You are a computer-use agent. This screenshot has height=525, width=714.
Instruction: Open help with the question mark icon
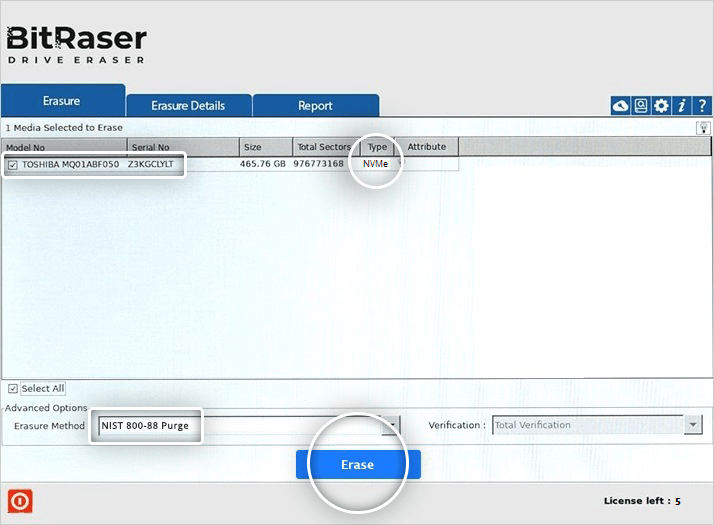point(702,106)
